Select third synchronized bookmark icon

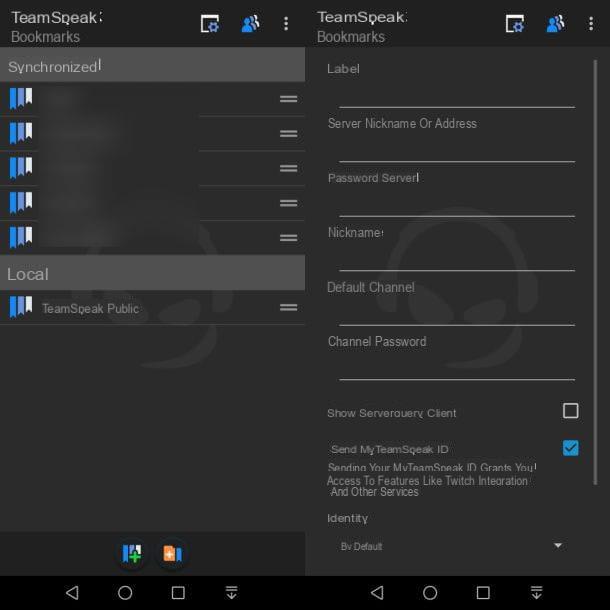point(21,168)
